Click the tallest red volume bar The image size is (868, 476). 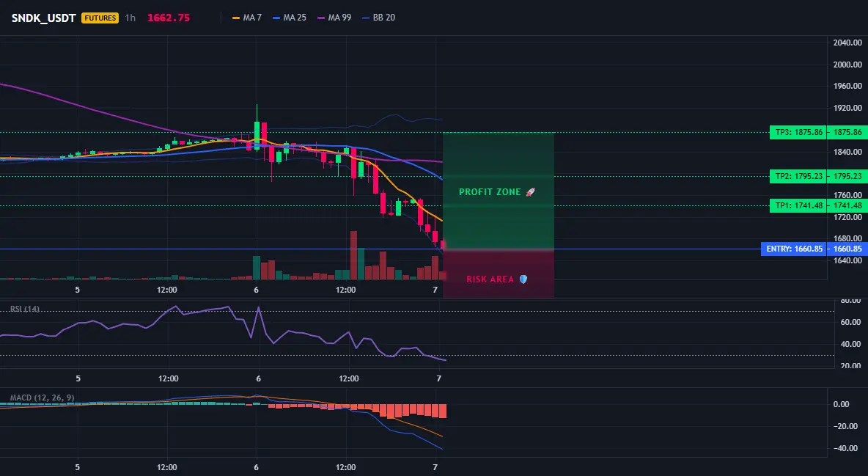[354, 255]
